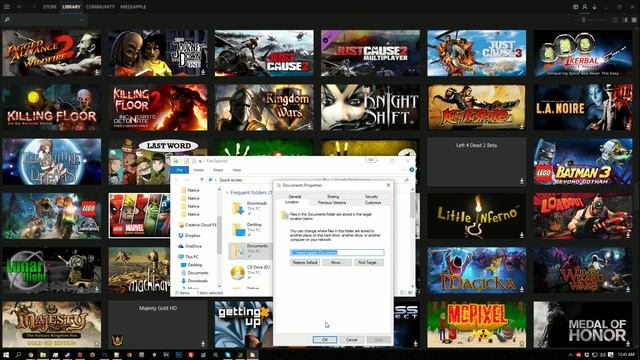Open the Steam hamburger menu

point(7,7)
